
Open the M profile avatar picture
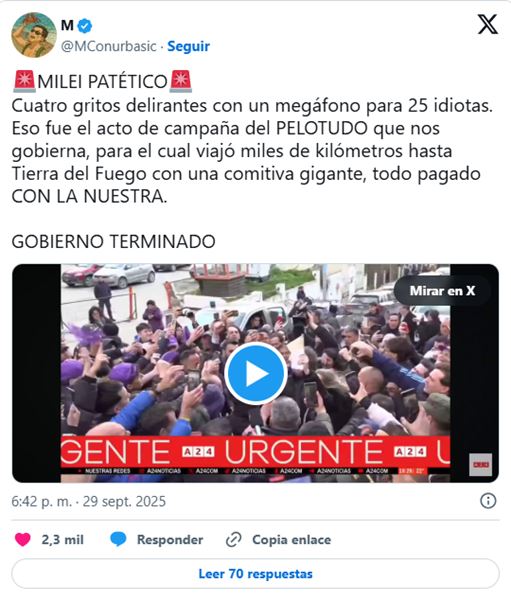point(34,35)
